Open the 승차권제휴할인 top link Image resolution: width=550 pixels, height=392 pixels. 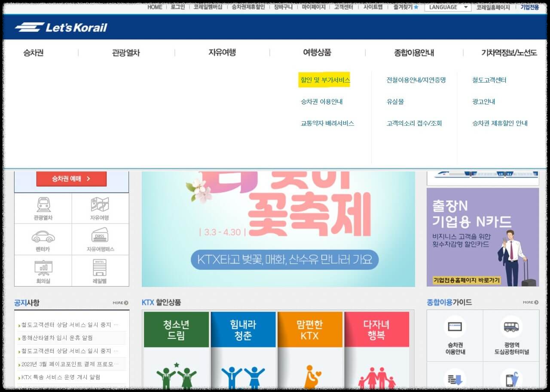click(x=248, y=7)
